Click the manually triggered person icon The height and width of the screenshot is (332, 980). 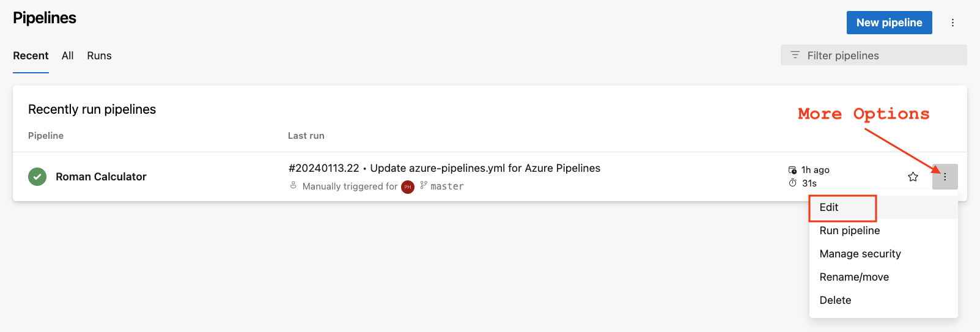[293, 185]
